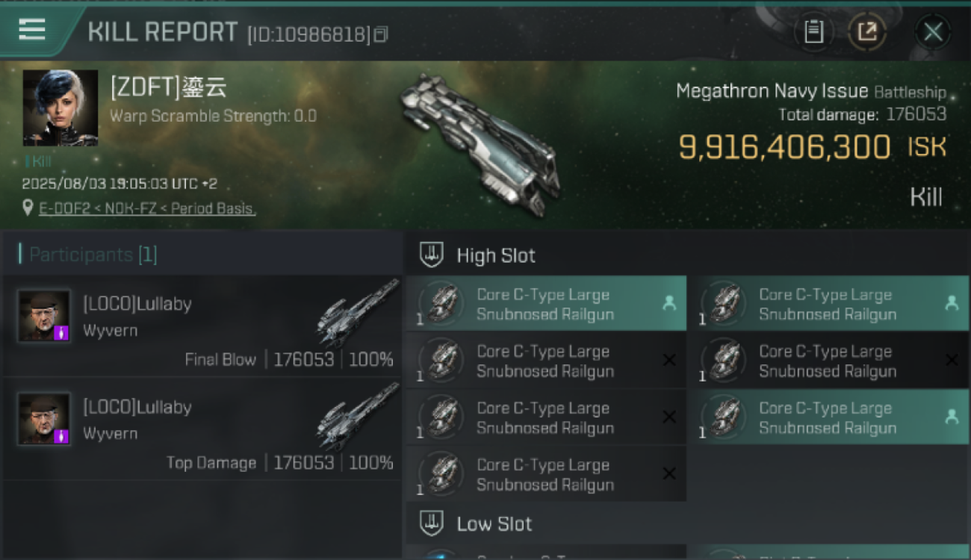Click the Top Damage Wyvern ship icon
The image size is (971, 560).
pos(358,417)
